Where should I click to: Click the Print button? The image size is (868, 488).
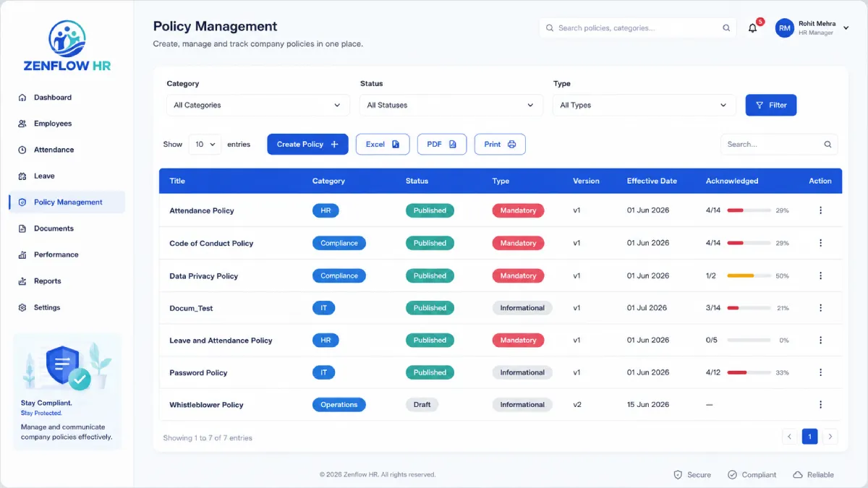(500, 145)
